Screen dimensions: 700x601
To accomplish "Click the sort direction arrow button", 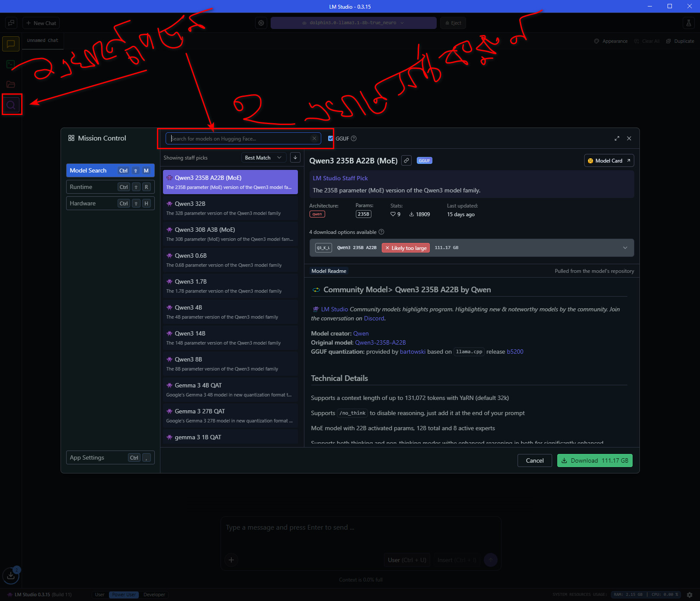I will click(x=295, y=157).
